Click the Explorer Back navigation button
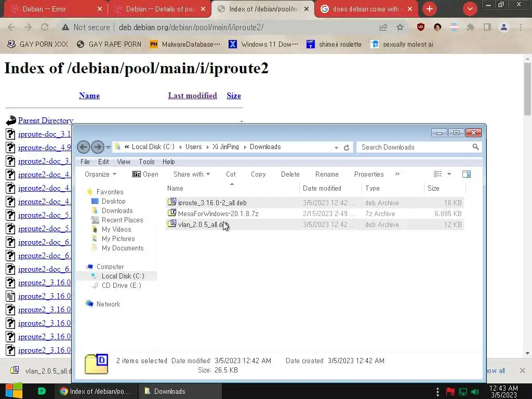The image size is (532, 399). click(84, 147)
